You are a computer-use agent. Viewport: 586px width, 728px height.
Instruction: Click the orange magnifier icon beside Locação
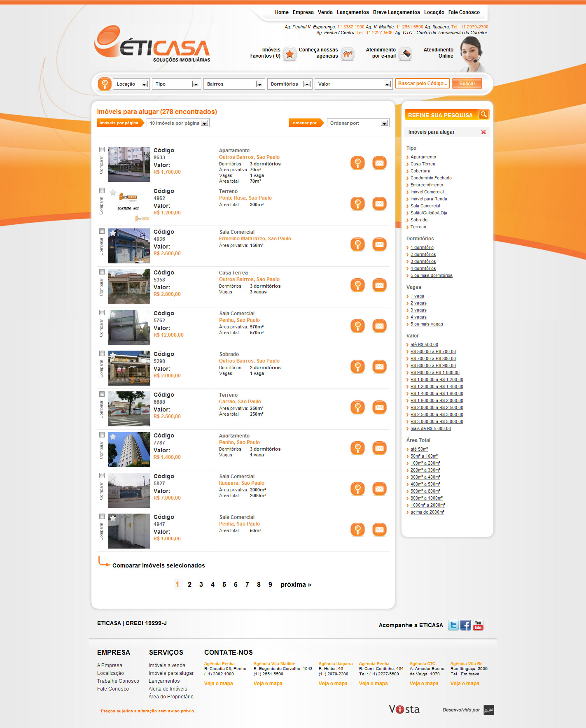point(105,84)
